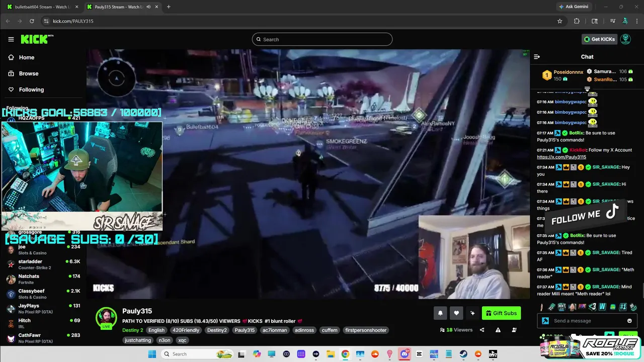Open the x.com/Pauly3115 link in chat
The height and width of the screenshot is (362, 644).
click(561, 157)
